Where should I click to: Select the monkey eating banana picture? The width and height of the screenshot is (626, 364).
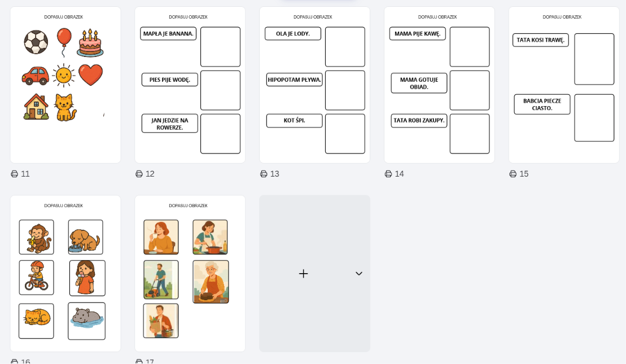pyautogui.click(x=36, y=237)
